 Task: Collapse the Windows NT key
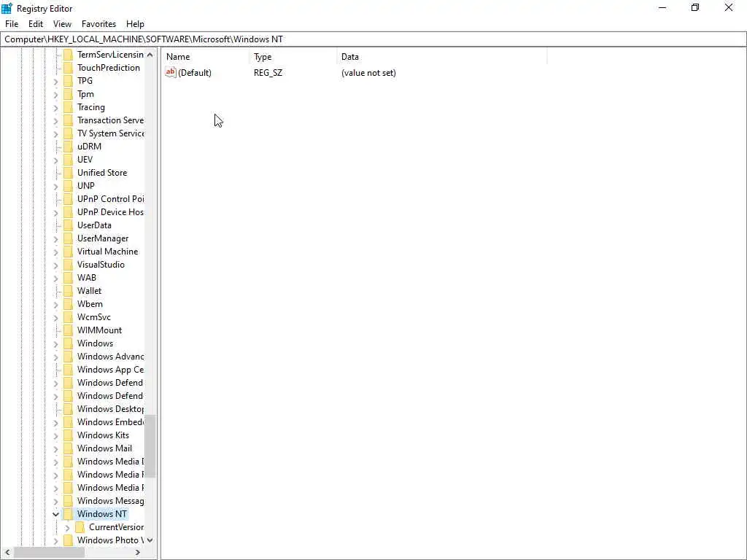pyautogui.click(x=55, y=514)
